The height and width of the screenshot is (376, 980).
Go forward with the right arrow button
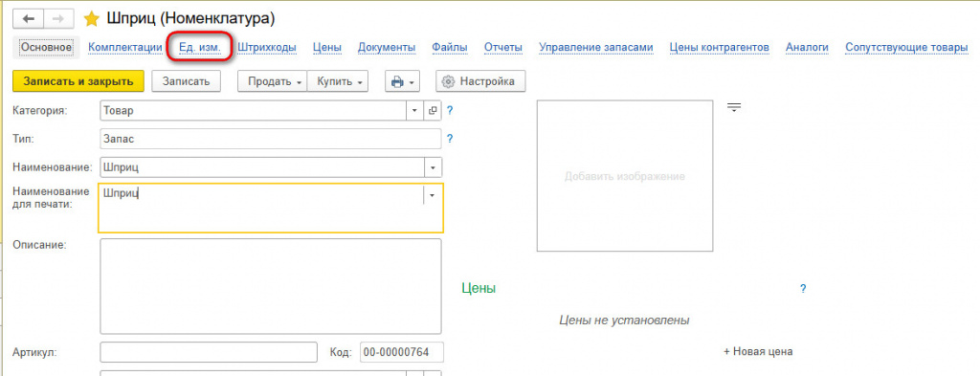pyautogui.click(x=58, y=19)
